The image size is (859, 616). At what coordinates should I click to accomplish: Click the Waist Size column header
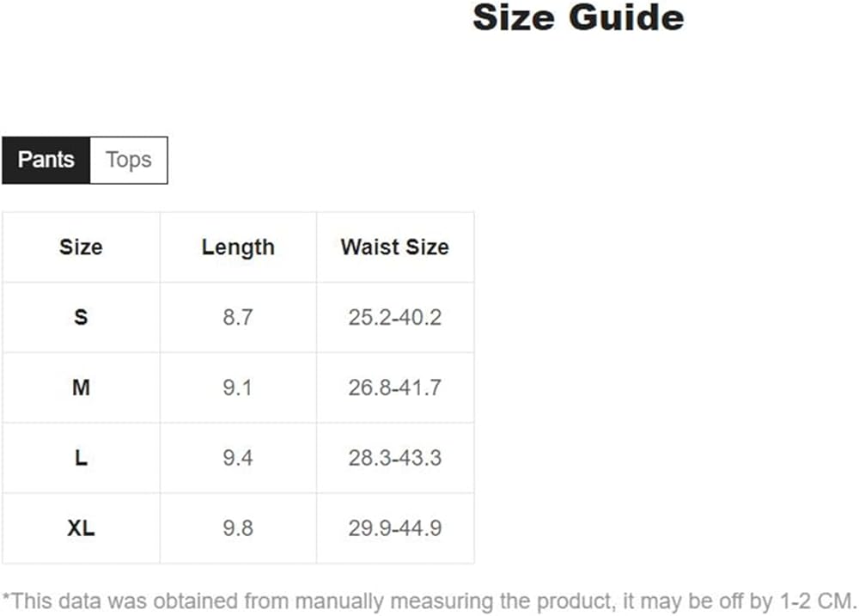pos(394,247)
